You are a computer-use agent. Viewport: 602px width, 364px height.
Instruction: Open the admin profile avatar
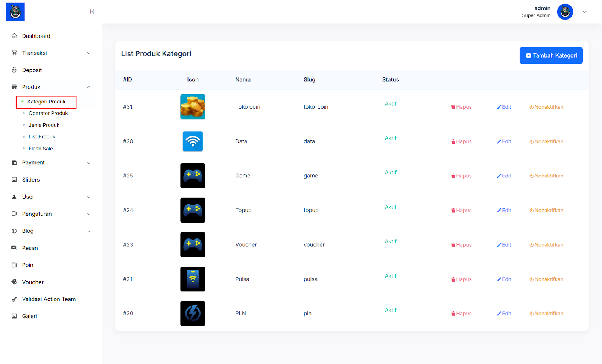[565, 12]
